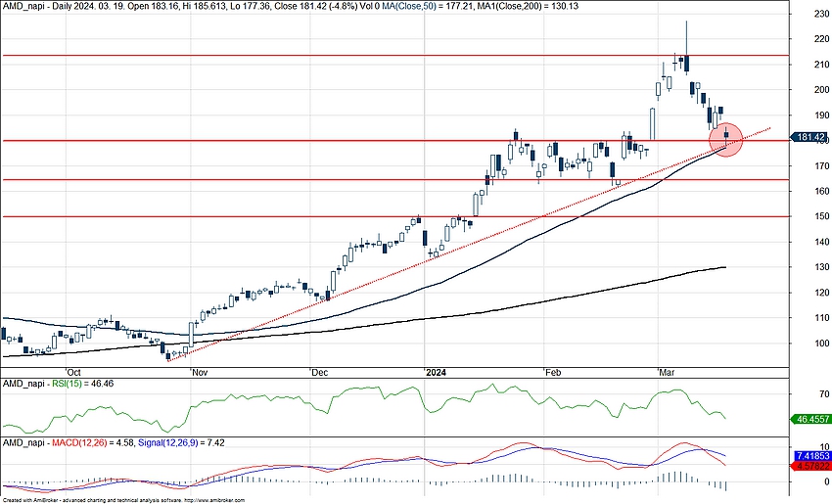Click the 190 price axis label

coord(821,115)
